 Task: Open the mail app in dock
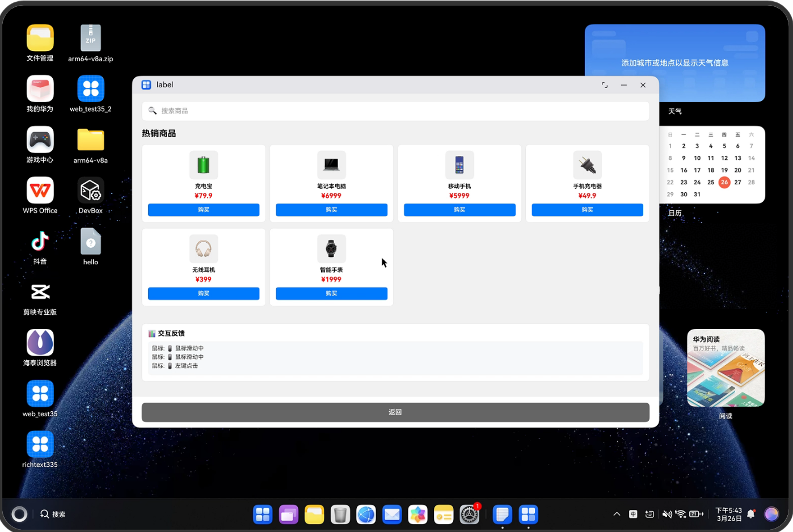click(392, 514)
